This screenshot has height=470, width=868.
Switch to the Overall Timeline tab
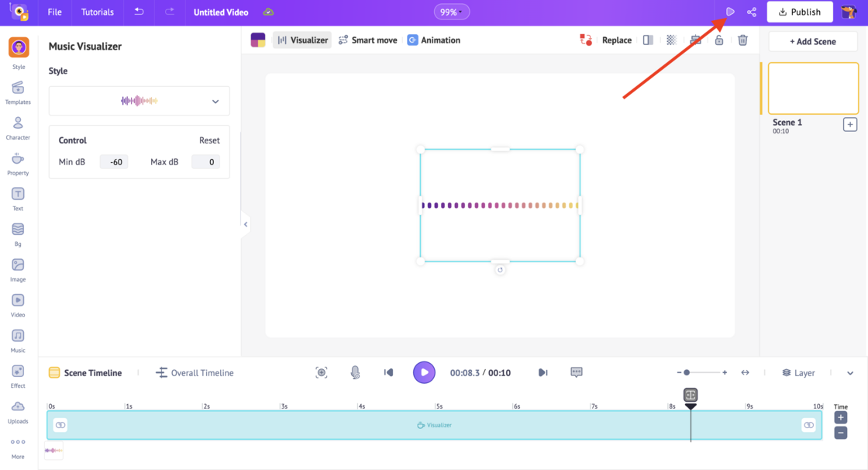coord(195,373)
